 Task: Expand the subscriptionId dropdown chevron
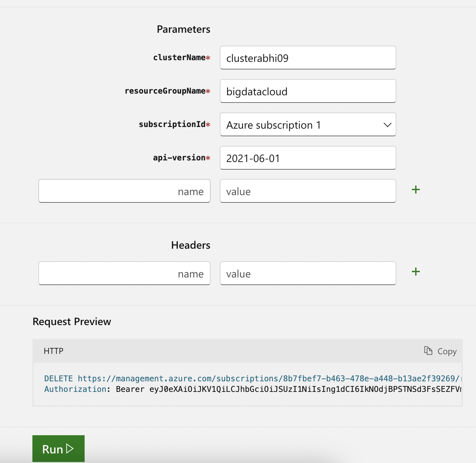[x=387, y=125]
